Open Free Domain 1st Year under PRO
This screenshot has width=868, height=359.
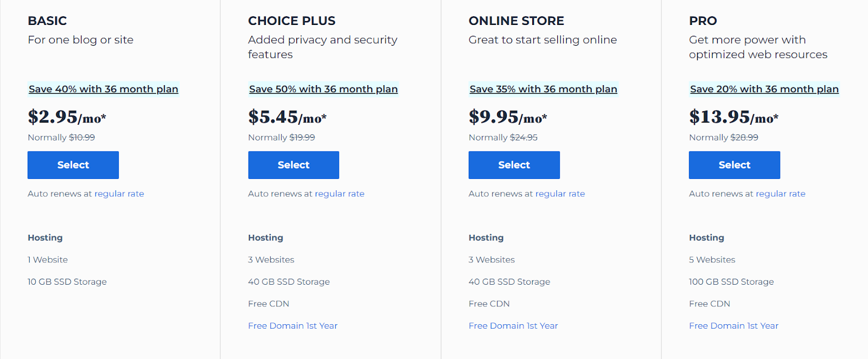pyautogui.click(x=733, y=325)
